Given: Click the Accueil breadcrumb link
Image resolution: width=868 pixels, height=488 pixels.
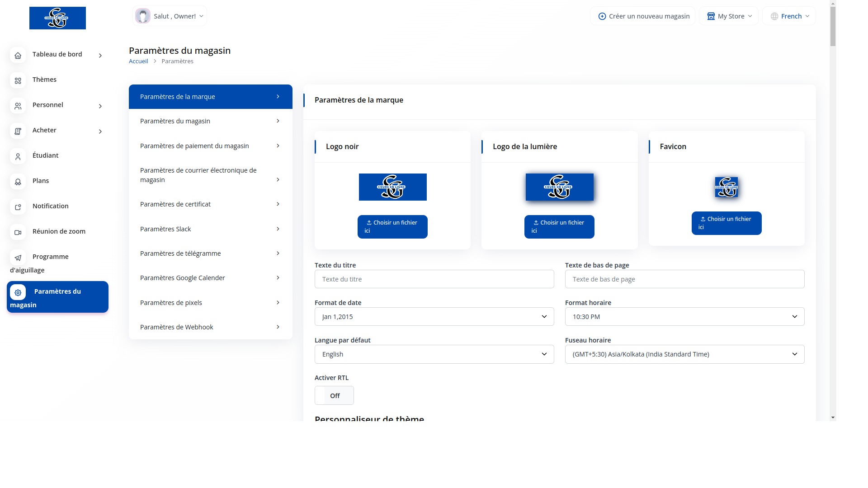Looking at the screenshot, I should click(x=138, y=61).
